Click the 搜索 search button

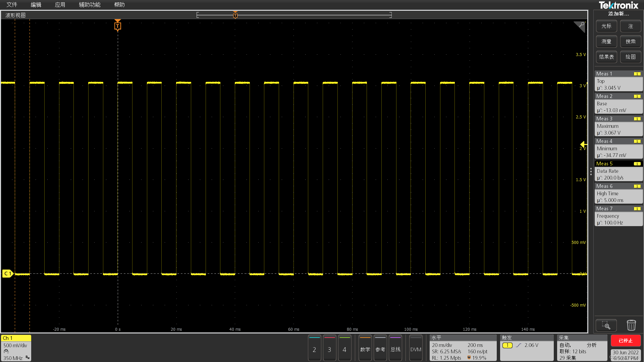[x=631, y=42]
